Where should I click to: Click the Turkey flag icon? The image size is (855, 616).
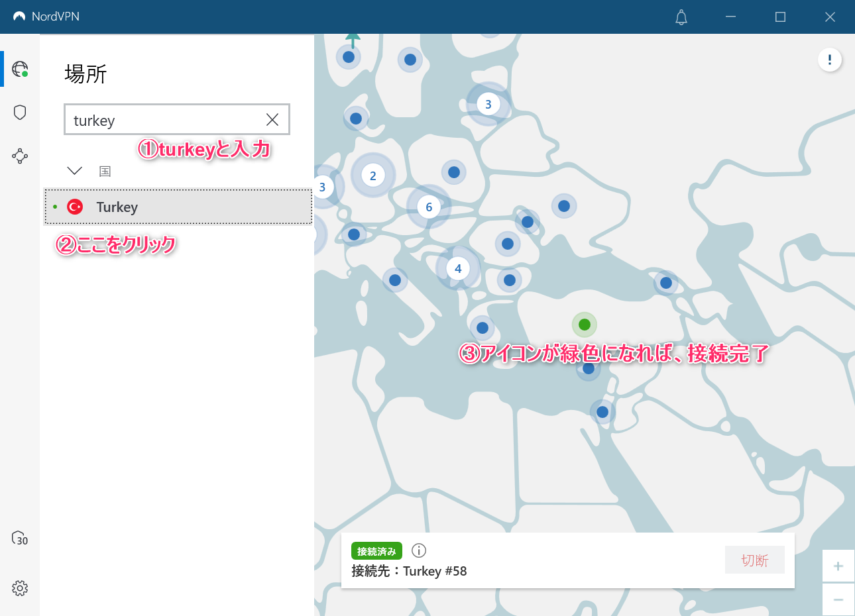(75, 207)
